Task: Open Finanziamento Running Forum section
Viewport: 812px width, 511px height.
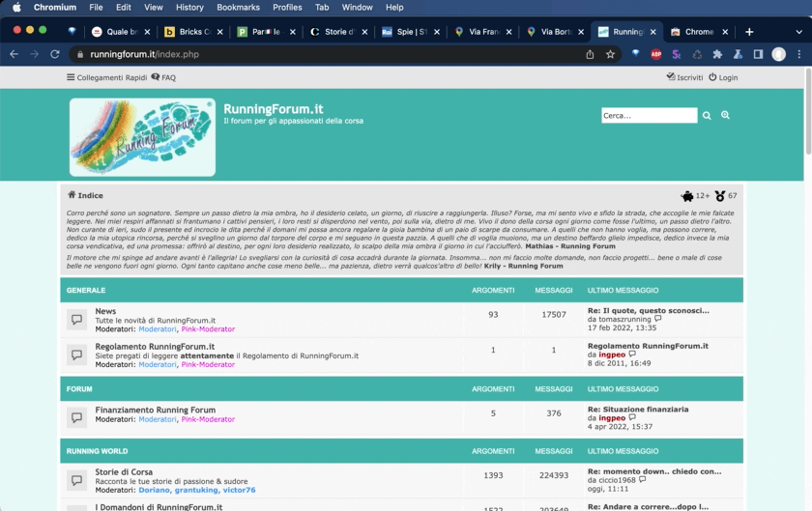Action: [x=156, y=410]
